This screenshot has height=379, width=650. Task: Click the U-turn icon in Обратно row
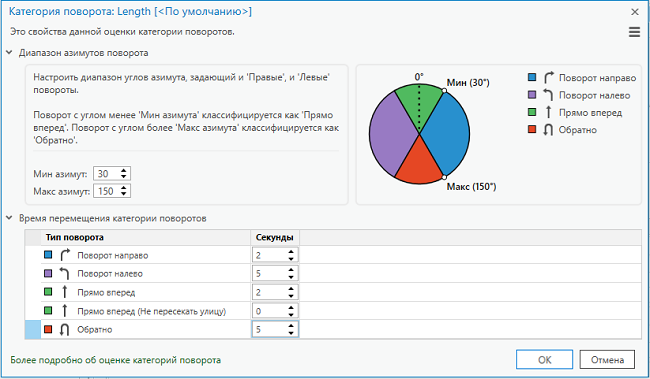coord(64,329)
